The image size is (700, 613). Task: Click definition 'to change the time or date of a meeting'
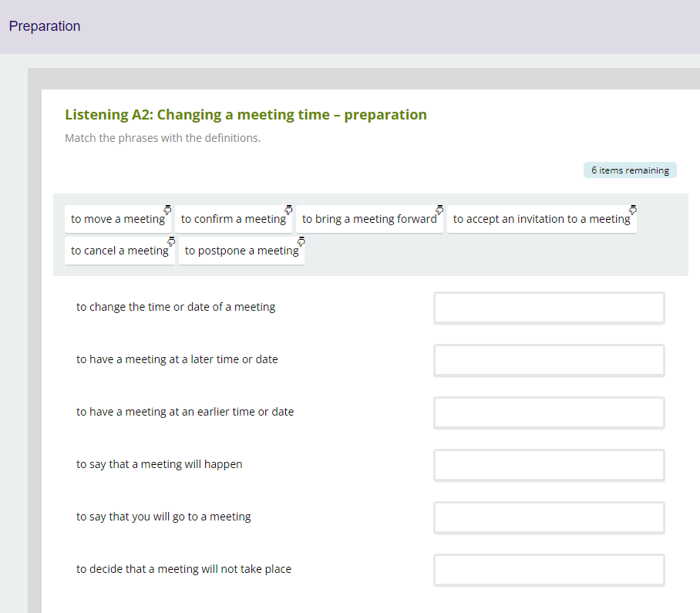(176, 307)
